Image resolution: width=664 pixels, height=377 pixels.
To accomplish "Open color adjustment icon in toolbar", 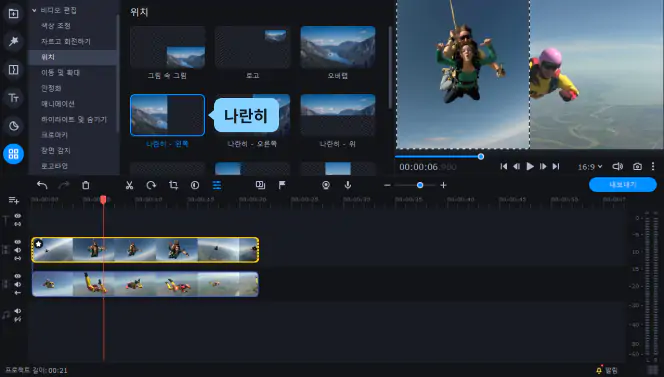I will (195, 185).
